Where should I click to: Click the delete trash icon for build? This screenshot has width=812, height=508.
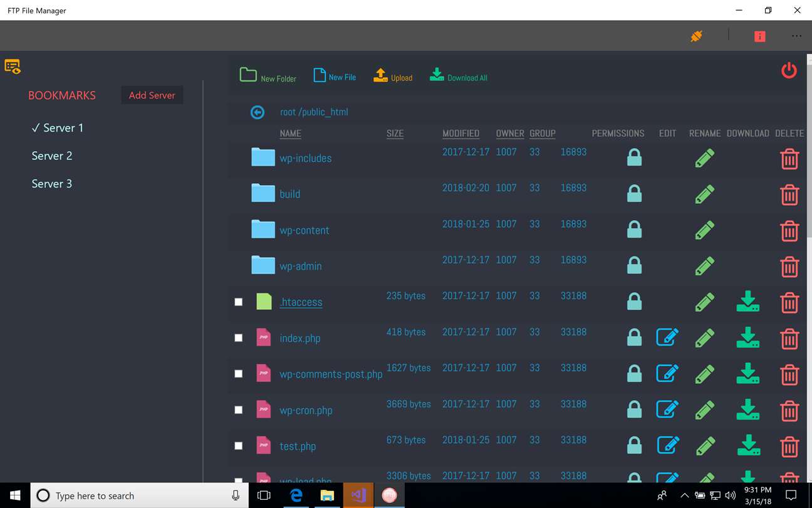(789, 194)
